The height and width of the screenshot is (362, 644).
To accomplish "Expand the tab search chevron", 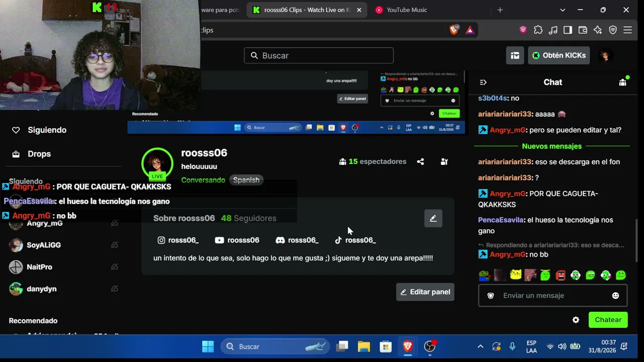I will (562, 10).
